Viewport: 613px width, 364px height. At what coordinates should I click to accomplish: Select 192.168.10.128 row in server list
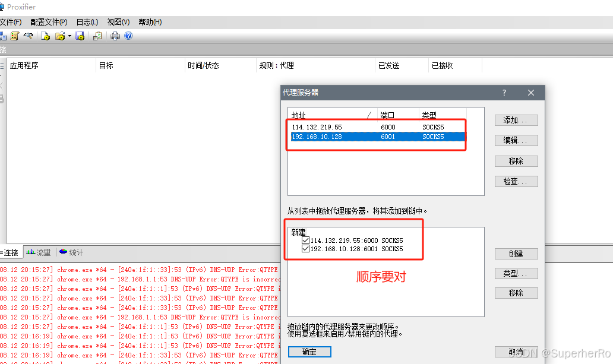pos(378,137)
